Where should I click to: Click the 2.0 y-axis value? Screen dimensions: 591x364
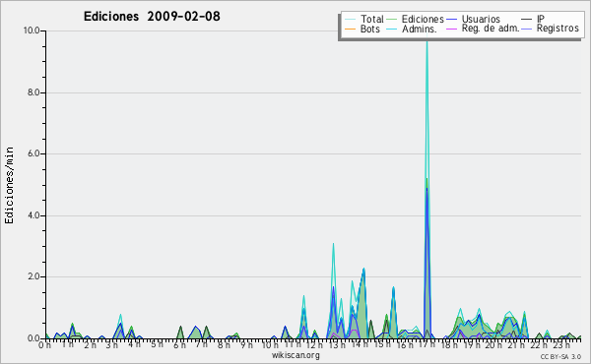point(33,276)
